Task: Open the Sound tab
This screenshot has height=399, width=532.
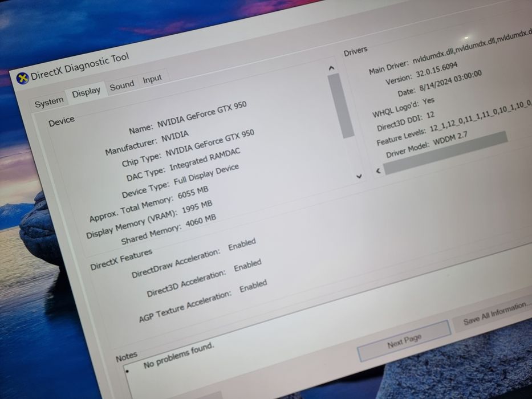Action: point(122,85)
